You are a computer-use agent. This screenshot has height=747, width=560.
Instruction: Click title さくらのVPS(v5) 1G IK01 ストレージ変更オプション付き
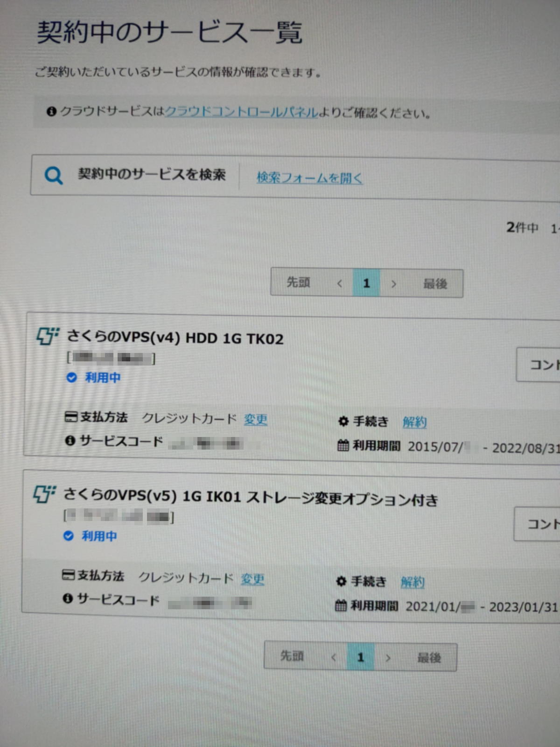[x=251, y=497]
